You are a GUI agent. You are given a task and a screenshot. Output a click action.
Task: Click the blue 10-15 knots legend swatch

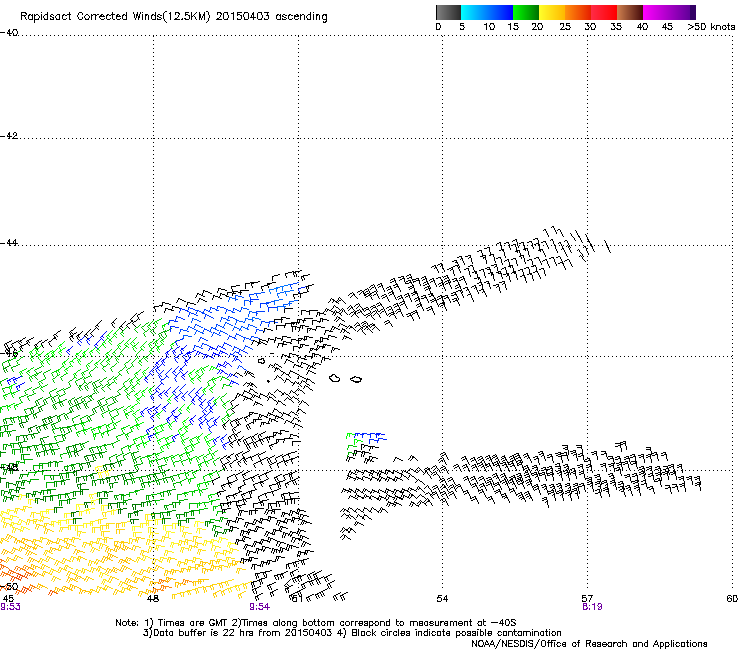point(499,12)
